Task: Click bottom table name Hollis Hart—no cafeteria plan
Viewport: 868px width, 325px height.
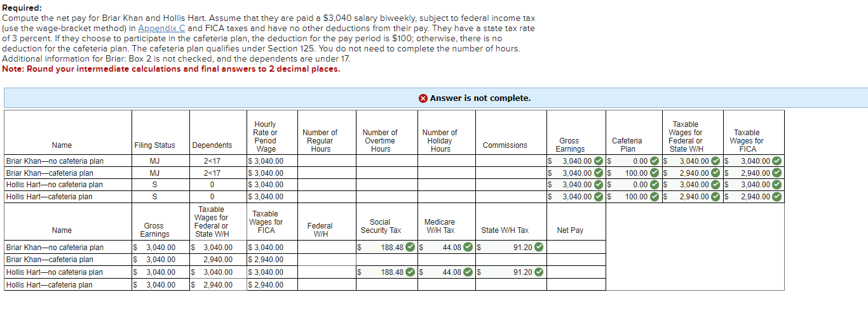Action: click(54, 272)
